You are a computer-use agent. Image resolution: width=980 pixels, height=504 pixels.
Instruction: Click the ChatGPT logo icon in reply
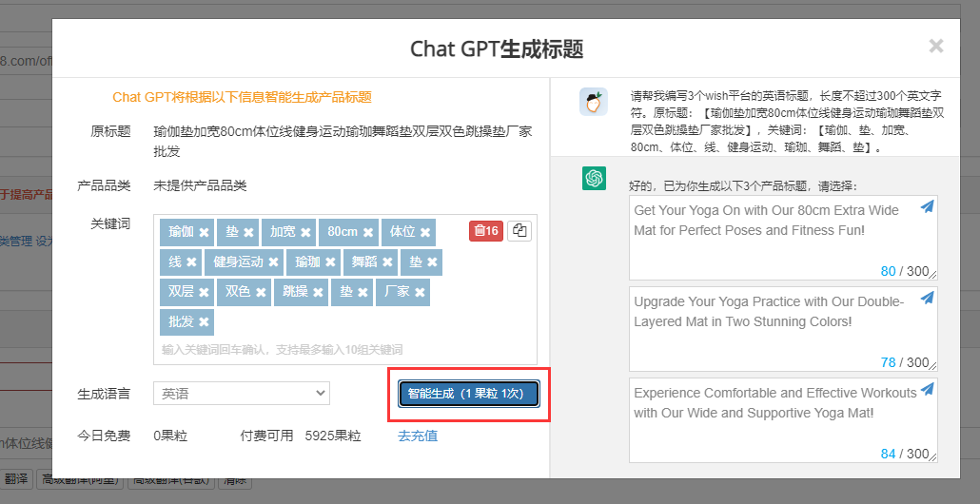(x=594, y=179)
